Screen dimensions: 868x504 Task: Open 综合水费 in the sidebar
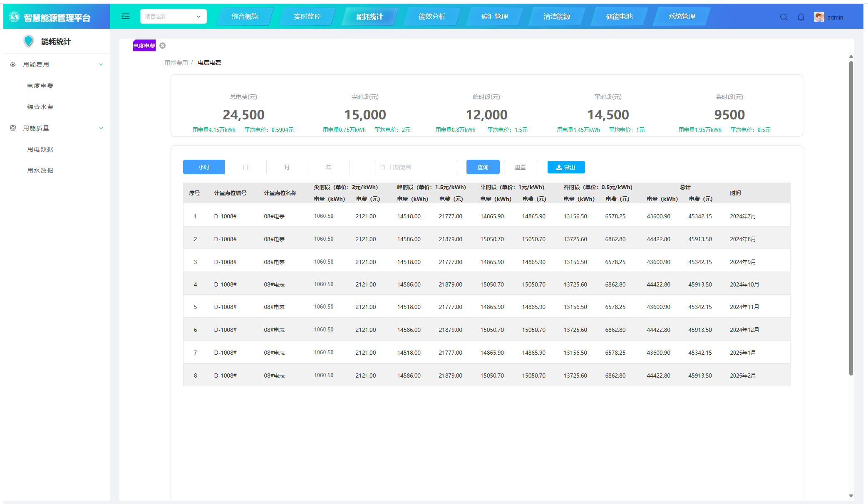pyautogui.click(x=40, y=107)
